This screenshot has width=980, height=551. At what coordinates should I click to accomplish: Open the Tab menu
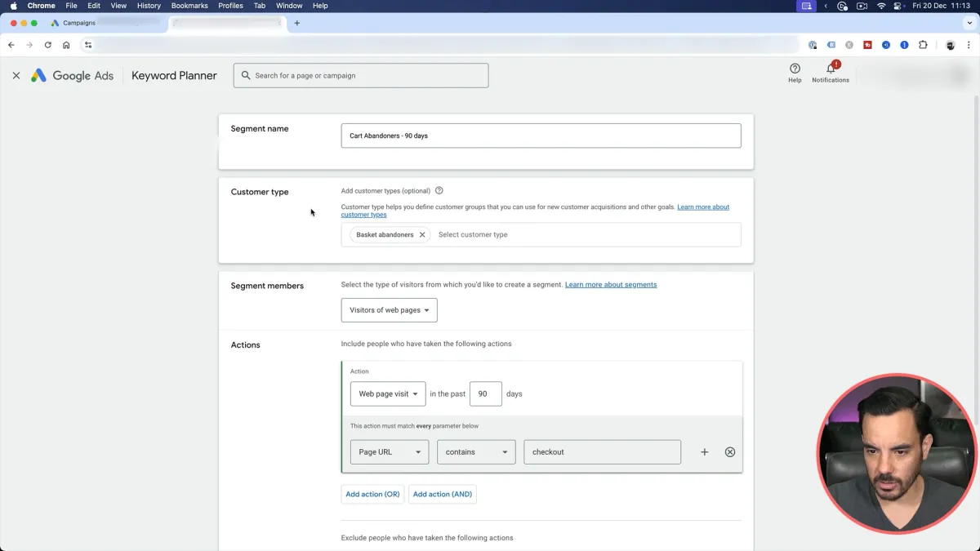point(260,6)
